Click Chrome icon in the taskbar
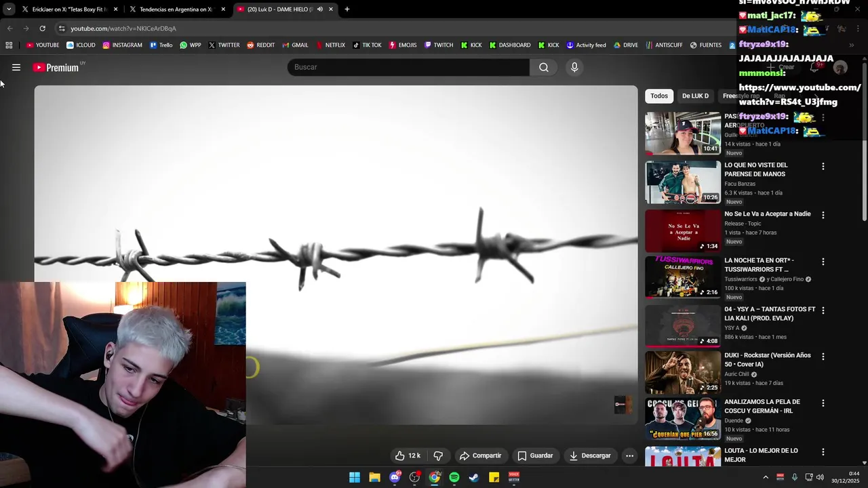868x488 pixels. (x=435, y=477)
